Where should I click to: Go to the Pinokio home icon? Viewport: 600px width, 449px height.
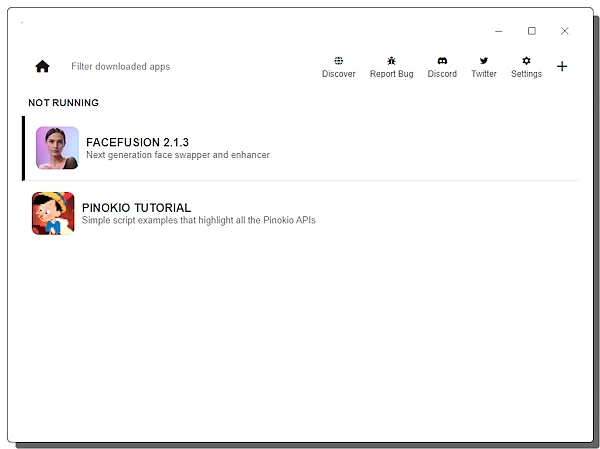(42, 66)
